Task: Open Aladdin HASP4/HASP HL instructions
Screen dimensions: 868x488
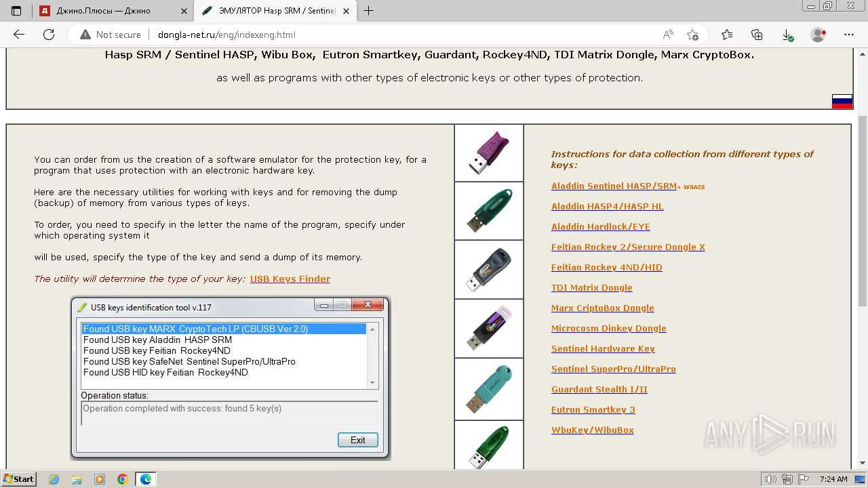Action: point(608,207)
